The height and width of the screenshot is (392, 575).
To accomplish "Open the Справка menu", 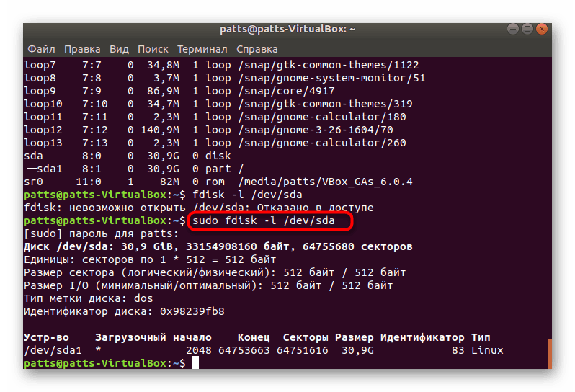I will coord(257,49).
